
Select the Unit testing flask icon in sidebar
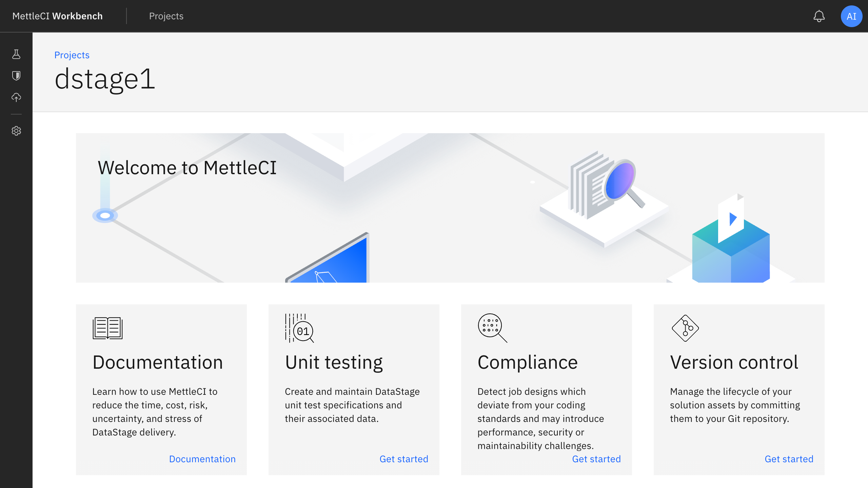[16, 54]
